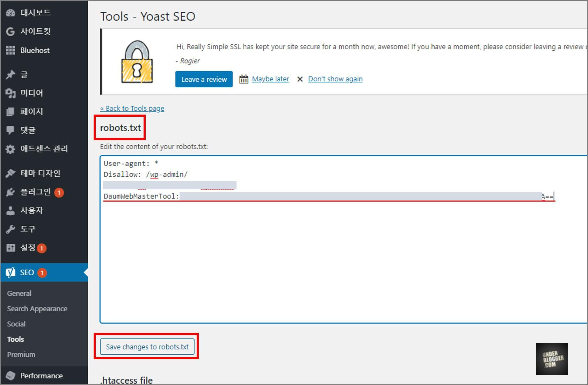Click the padlock illustration in the SSL notice

click(x=137, y=62)
